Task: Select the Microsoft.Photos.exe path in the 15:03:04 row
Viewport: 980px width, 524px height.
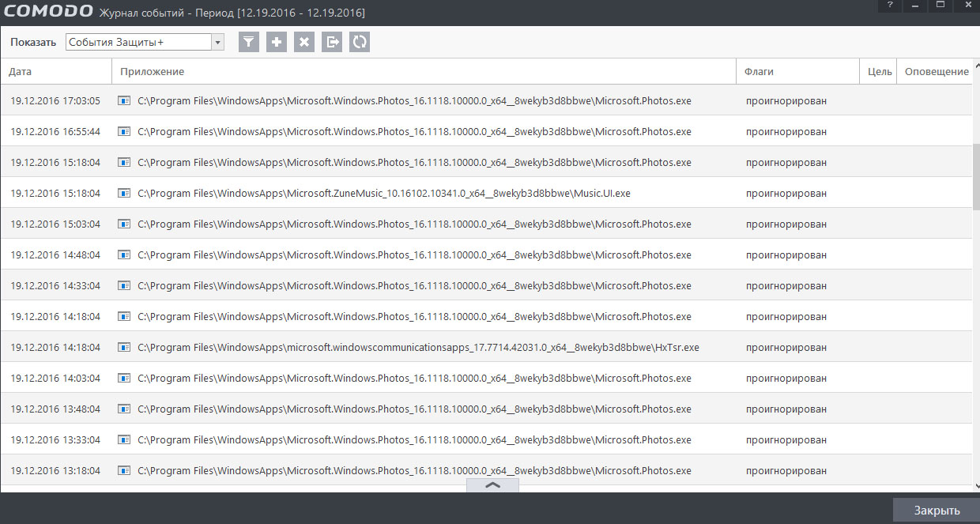Action: pos(414,224)
